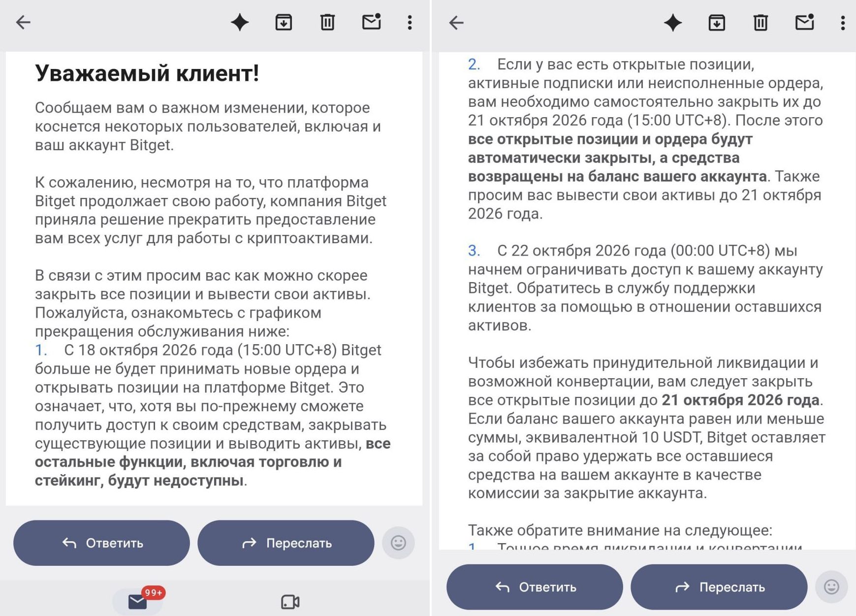The width and height of the screenshot is (856, 616).
Task: Delete the email via right screen trash
Action: pos(761,22)
